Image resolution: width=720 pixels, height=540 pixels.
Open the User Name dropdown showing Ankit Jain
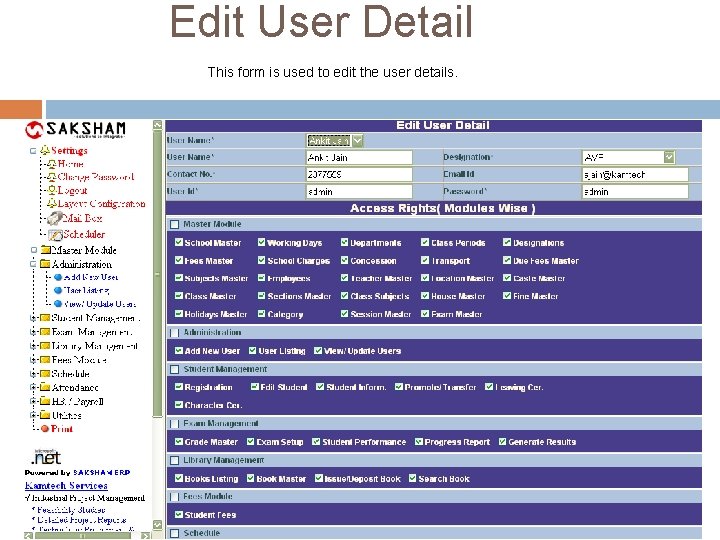[x=358, y=141]
